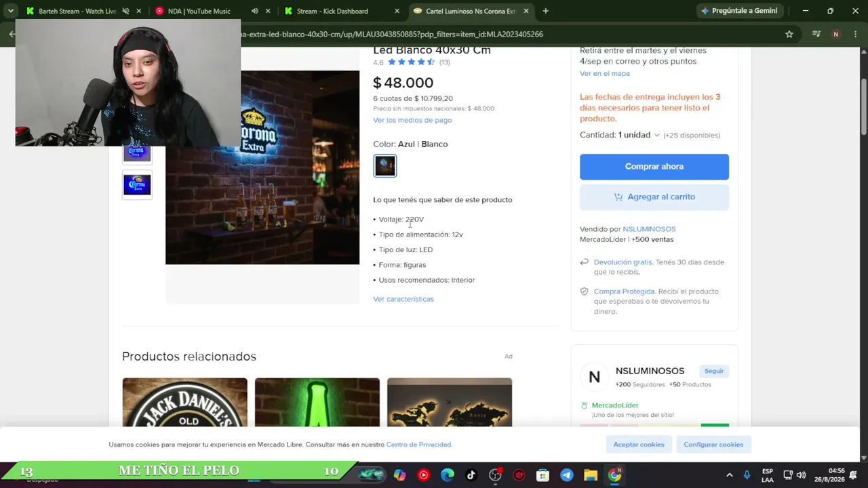
Task: Open Telegram from the taskbar
Action: [x=567, y=475]
